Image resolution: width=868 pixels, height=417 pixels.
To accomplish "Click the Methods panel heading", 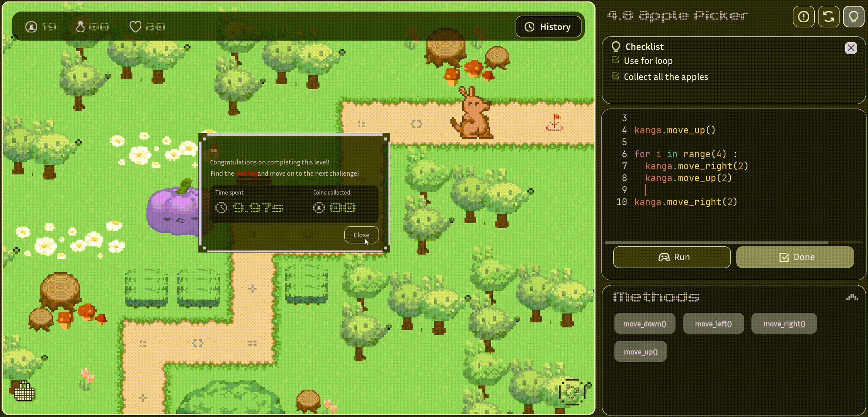I will point(656,297).
